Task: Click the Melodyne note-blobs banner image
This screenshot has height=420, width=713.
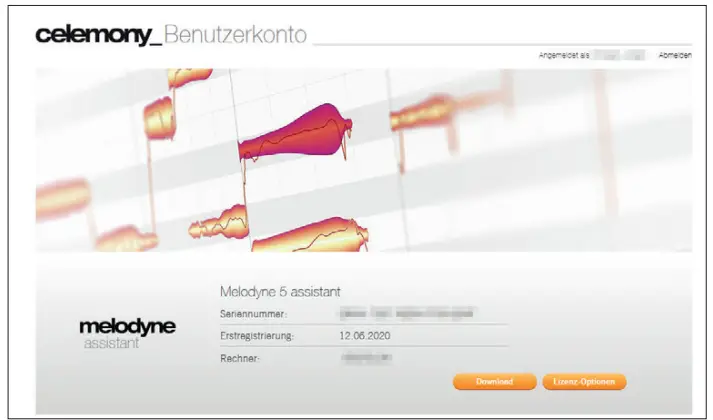Action: tap(364, 160)
